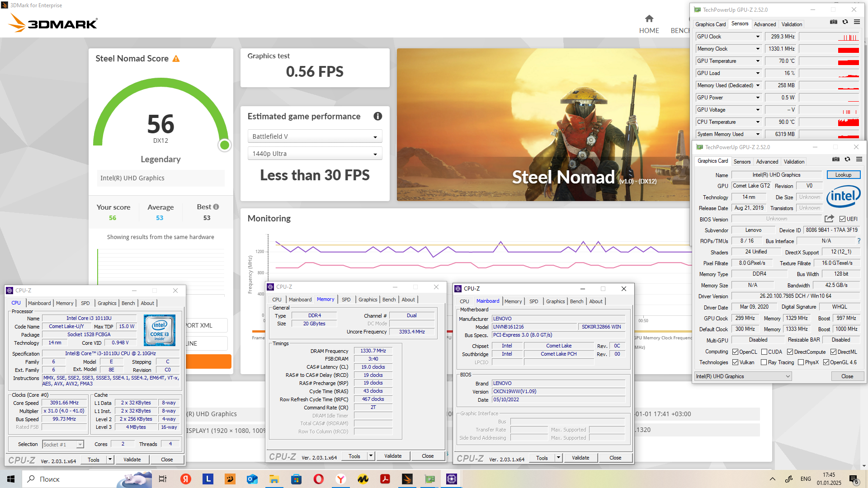The height and width of the screenshot is (488, 868).
Task: Toggle the UEFI checkbox in GPU-Z
Action: coord(842,219)
